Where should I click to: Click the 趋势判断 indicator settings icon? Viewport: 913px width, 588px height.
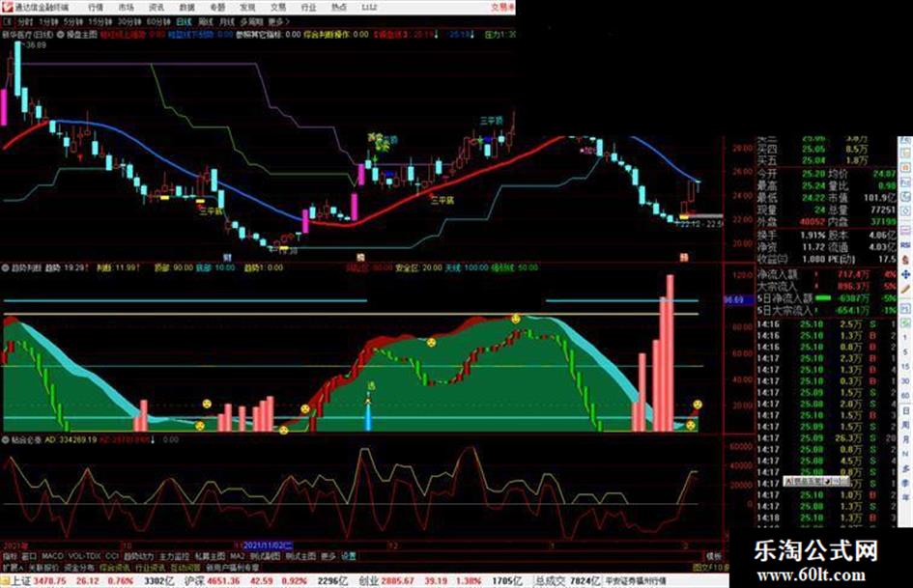click(x=6, y=268)
